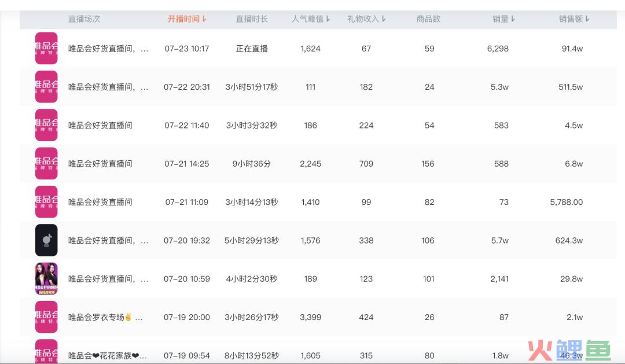Select start time 07-21 14:25
The height and width of the screenshot is (364, 625).
coord(186,163)
